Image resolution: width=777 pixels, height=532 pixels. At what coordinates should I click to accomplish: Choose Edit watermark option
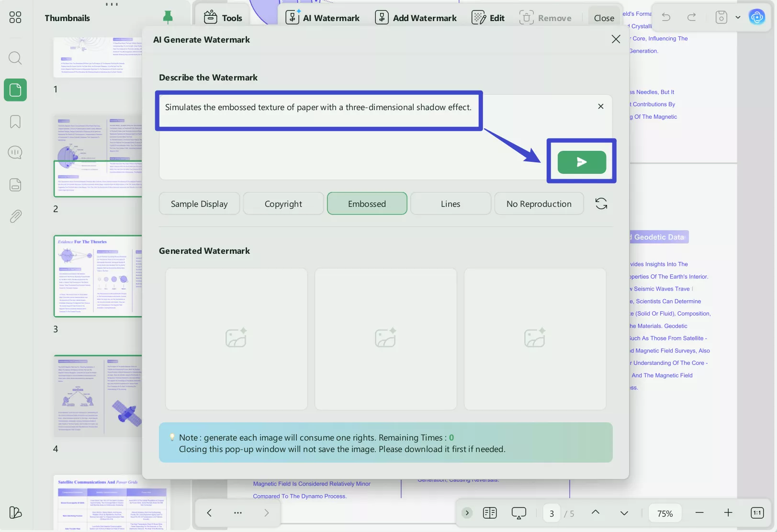[x=488, y=18]
